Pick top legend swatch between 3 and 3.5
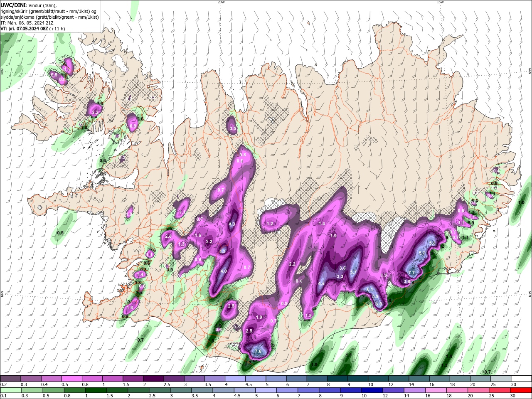 coord(195,379)
